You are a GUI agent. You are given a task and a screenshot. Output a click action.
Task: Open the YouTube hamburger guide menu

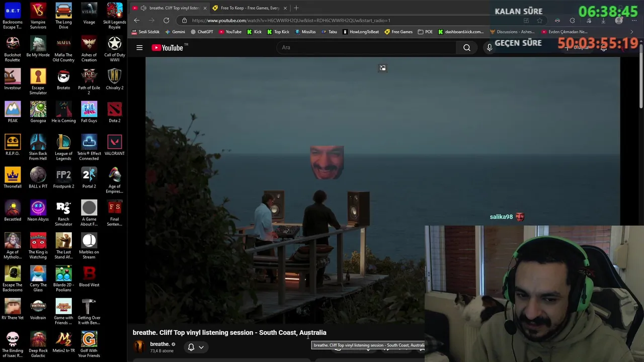(x=139, y=48)
